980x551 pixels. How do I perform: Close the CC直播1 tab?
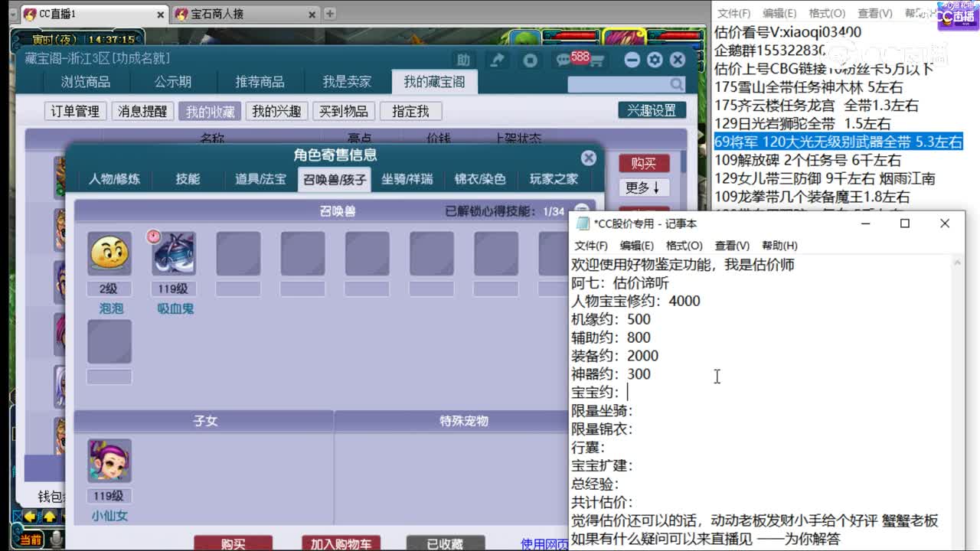(161, 14)
